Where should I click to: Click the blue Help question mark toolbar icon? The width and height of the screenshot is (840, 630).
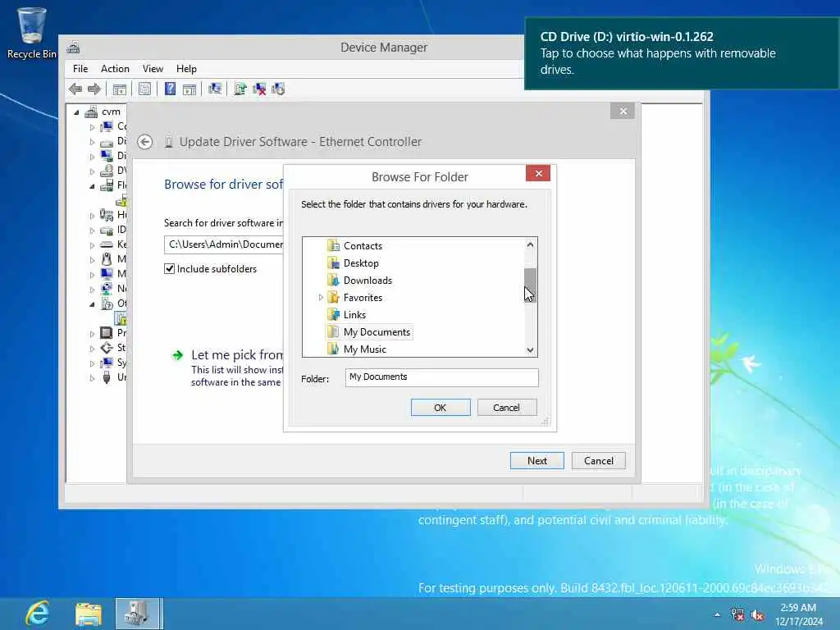click(x=170, y=89)
